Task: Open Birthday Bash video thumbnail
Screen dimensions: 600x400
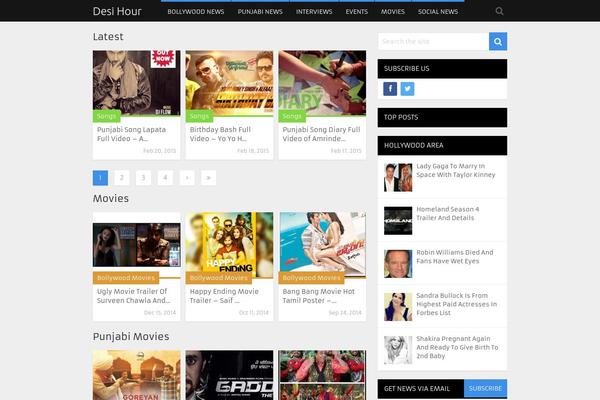Action: click(229, 83)
